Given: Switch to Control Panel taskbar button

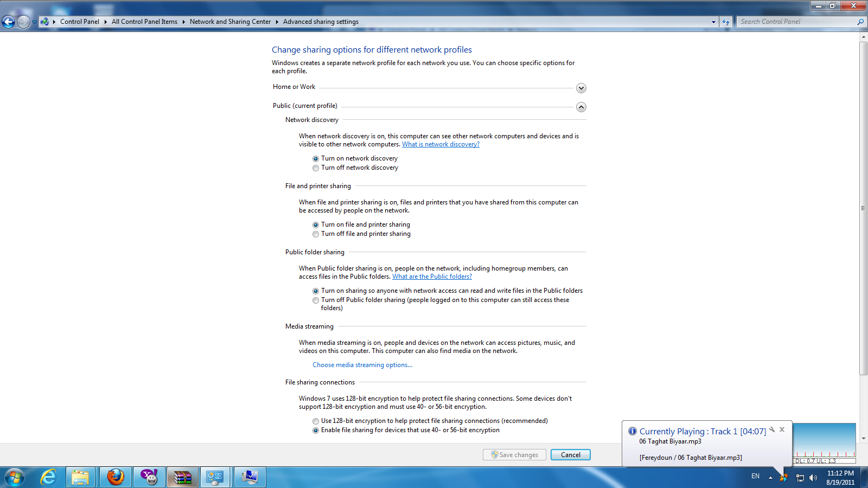Looking at the screenshot, I should (215, 477).
